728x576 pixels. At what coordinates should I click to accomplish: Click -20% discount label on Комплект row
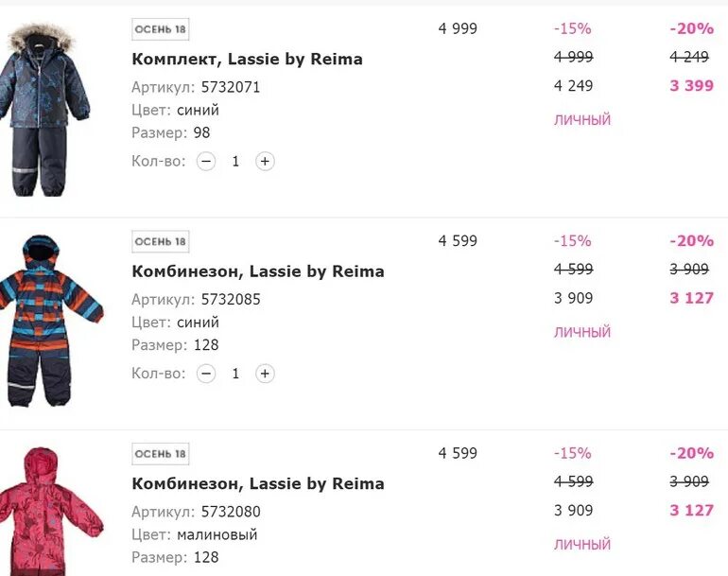click(x=691, y=28)
